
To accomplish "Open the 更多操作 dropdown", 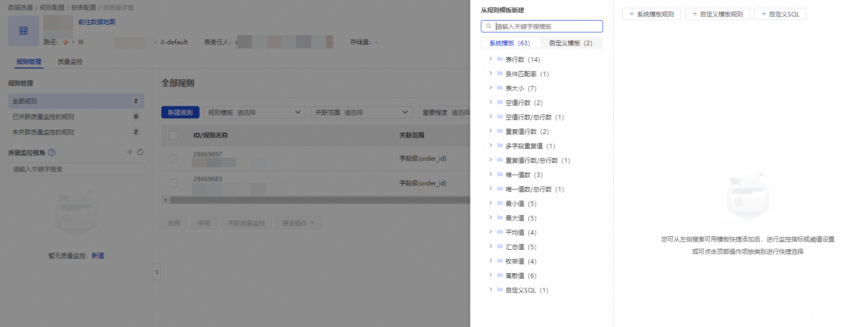I will coord(299,223).
